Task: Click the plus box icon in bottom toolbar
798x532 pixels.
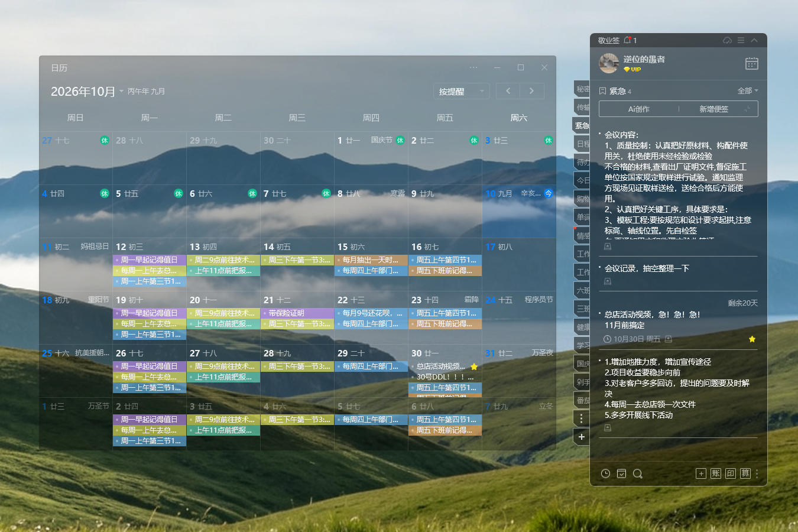Action: 701,473
